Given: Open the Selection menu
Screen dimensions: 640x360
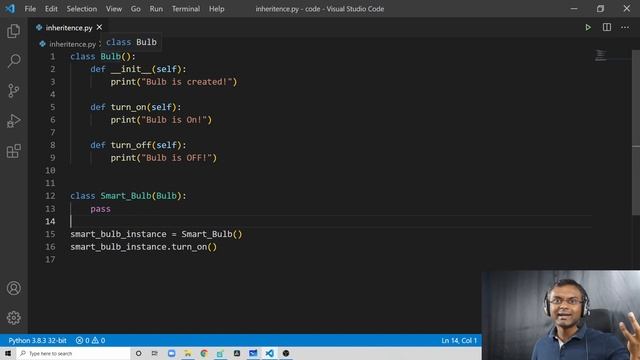Looking at the screenshot, I should (82, 9).
